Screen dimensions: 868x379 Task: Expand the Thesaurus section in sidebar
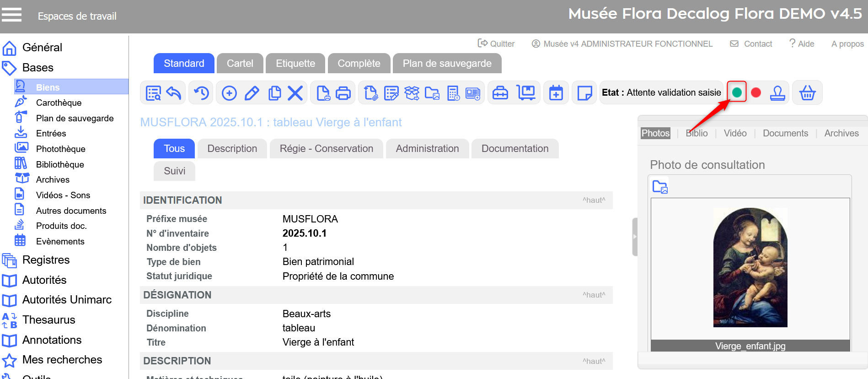coord(48,320)
